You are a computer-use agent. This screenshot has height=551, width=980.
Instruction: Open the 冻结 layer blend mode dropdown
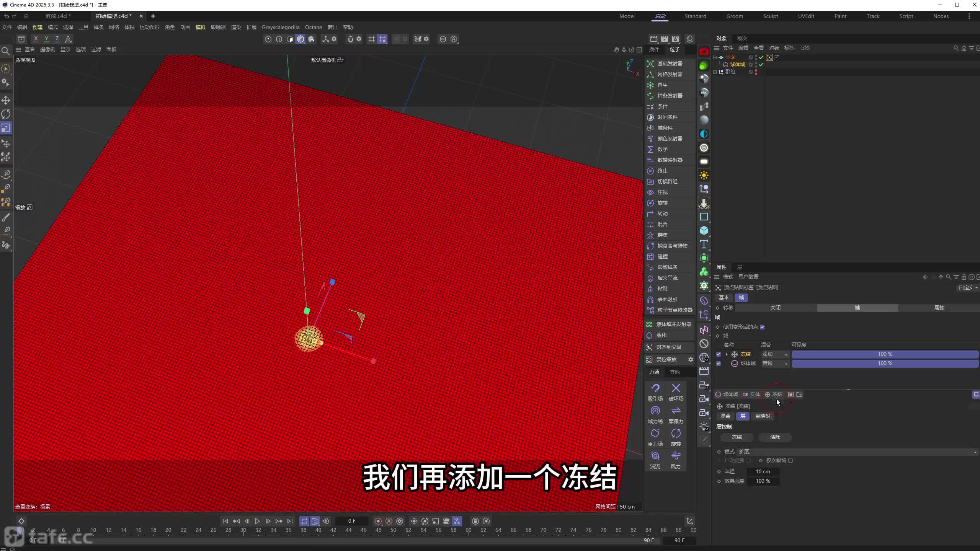click(775, 354)
